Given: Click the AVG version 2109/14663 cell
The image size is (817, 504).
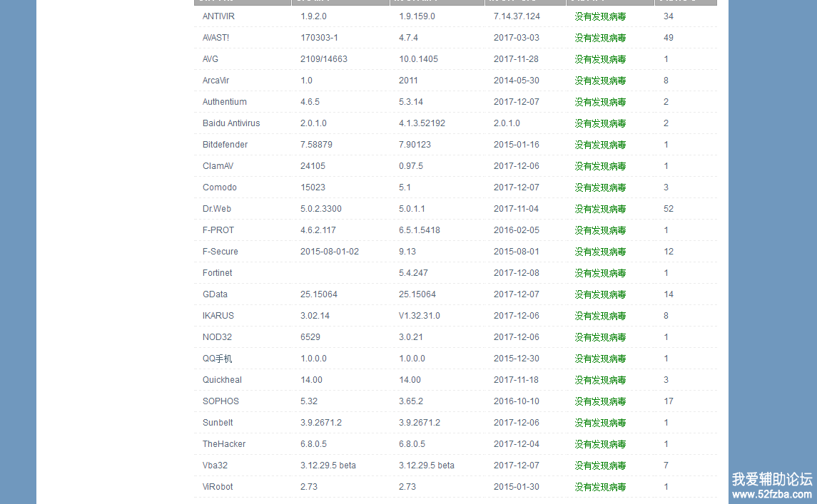Looking at the screenshot, I should [323, 59].
